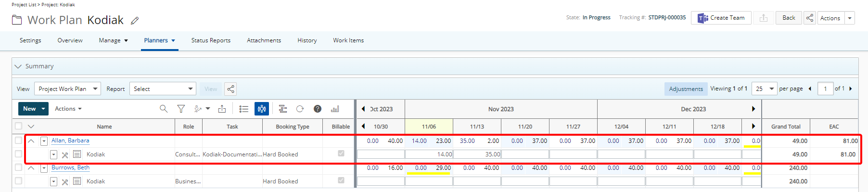Image resolution: width=868 pixels, height=192 pixels.
Task: Tick checkbox for Kodiak under Burrows, Beth
Action: pos(18,181)
